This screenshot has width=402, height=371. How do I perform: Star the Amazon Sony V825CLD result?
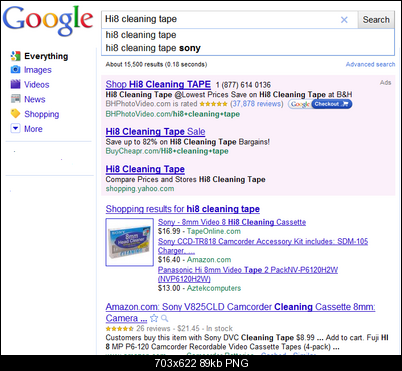154,318
